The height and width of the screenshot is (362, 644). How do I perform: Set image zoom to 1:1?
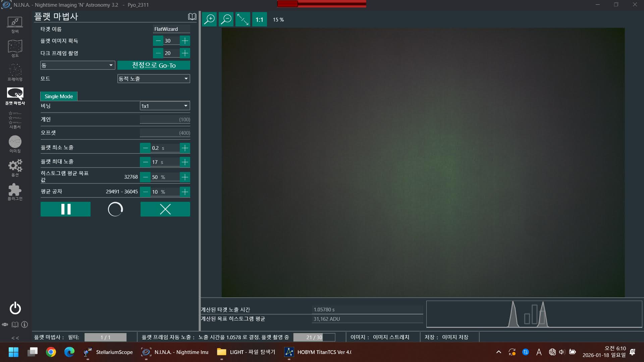pos(259,19)
